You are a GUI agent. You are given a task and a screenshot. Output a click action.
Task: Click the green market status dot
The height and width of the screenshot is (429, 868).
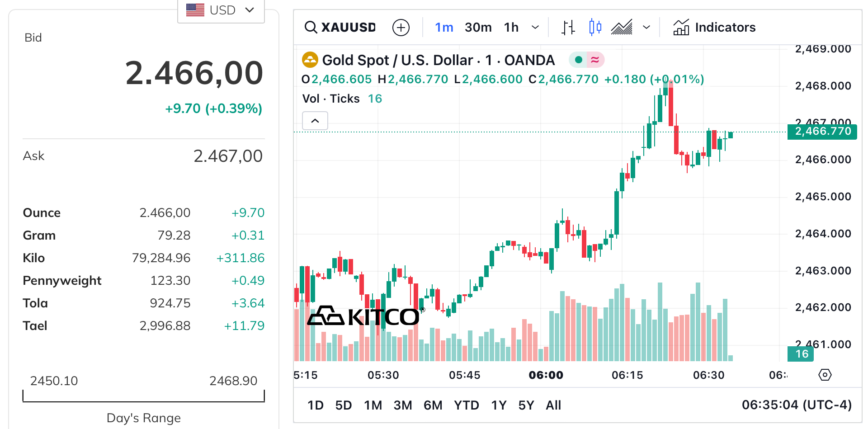click(x=578, y=60)
